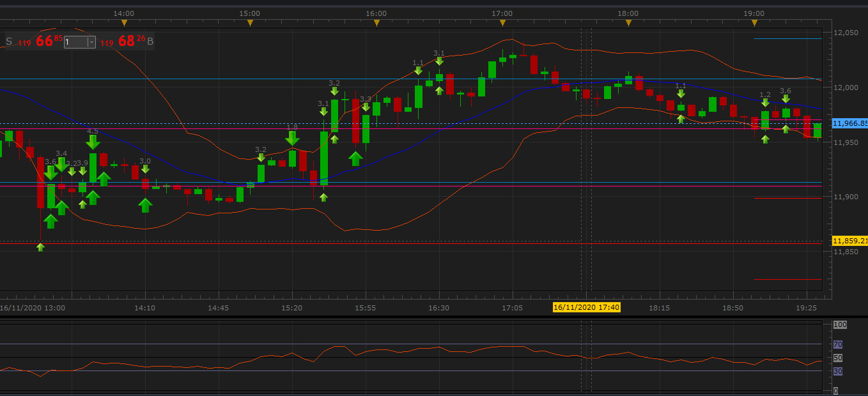Click the down arrow signal labeled 3.6 near 19:15

[x=786, y=98]
